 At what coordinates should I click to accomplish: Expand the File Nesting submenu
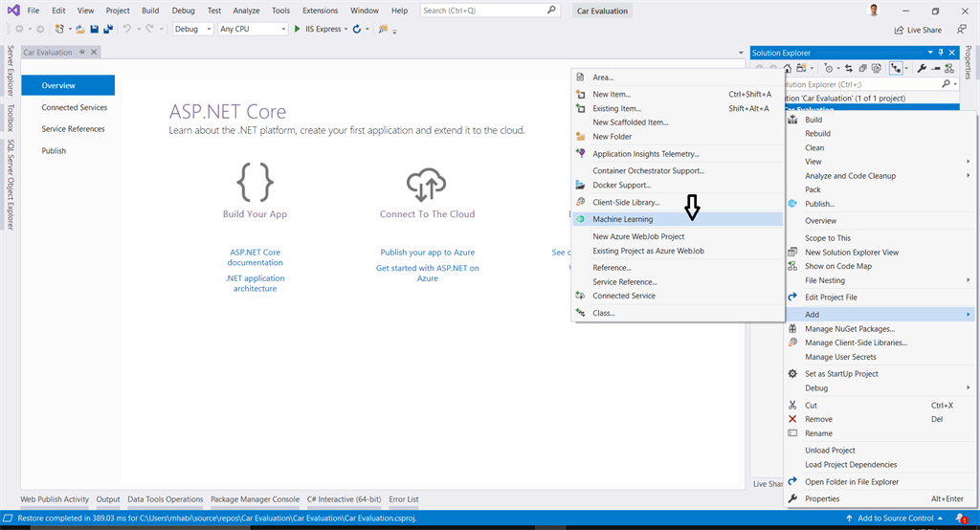pyautogui.click(x=880, y=280)
